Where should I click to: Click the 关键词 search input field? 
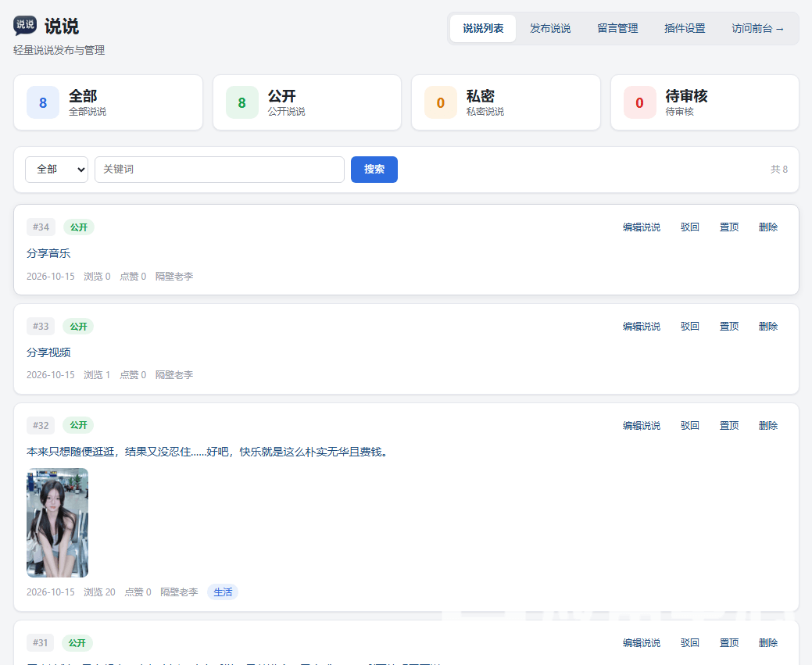click(x=220, y=170)
